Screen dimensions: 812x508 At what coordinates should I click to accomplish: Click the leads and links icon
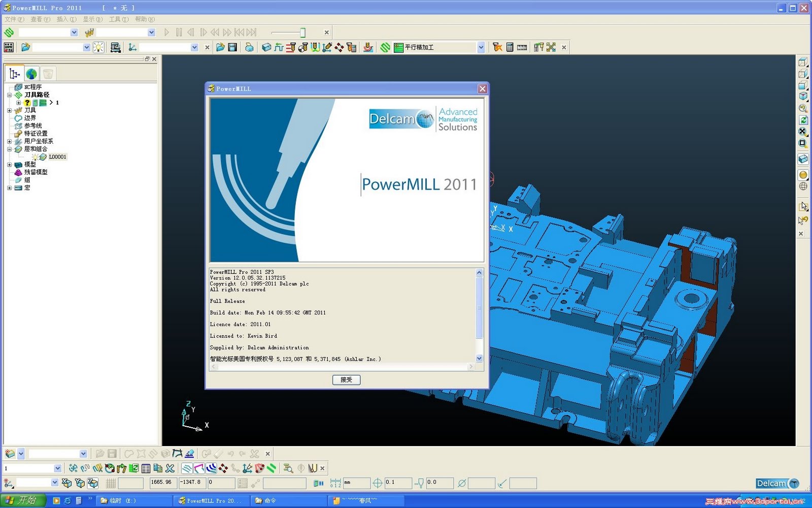click(x=315, y=47)
